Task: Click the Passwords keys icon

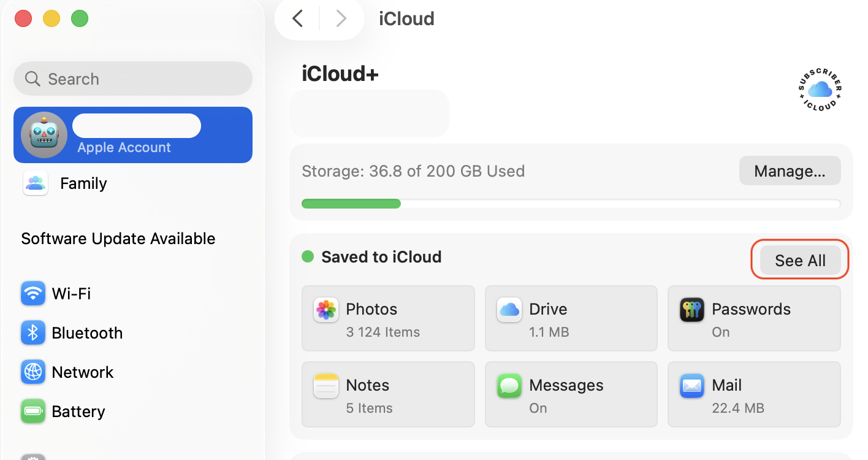Action: point(692,310)
